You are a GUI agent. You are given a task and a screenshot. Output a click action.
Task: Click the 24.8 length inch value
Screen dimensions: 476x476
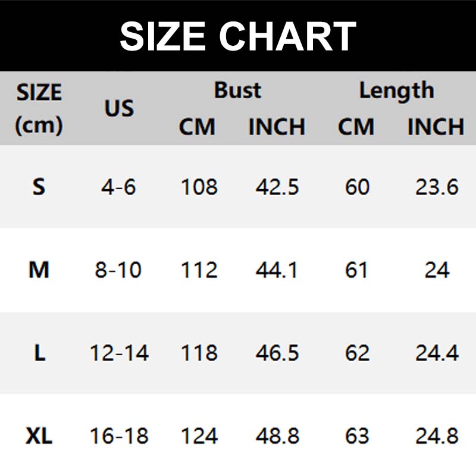coord(437,436)
